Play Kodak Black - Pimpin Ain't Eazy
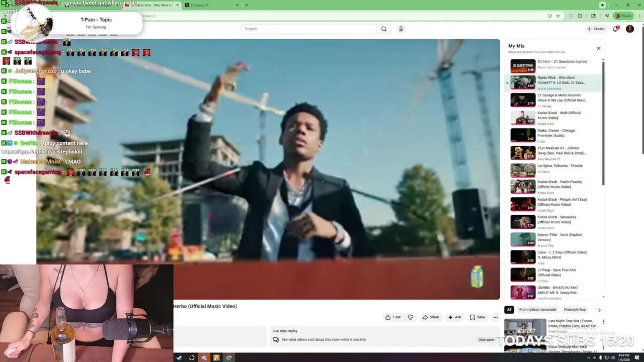The width and height of the screenshot is (644, 362). tap(553, 204)
